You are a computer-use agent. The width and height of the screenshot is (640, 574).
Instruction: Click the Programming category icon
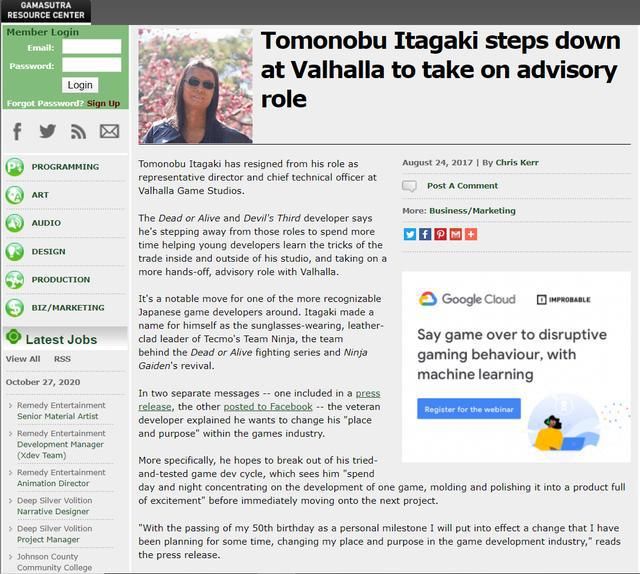(x=15, y=167)
